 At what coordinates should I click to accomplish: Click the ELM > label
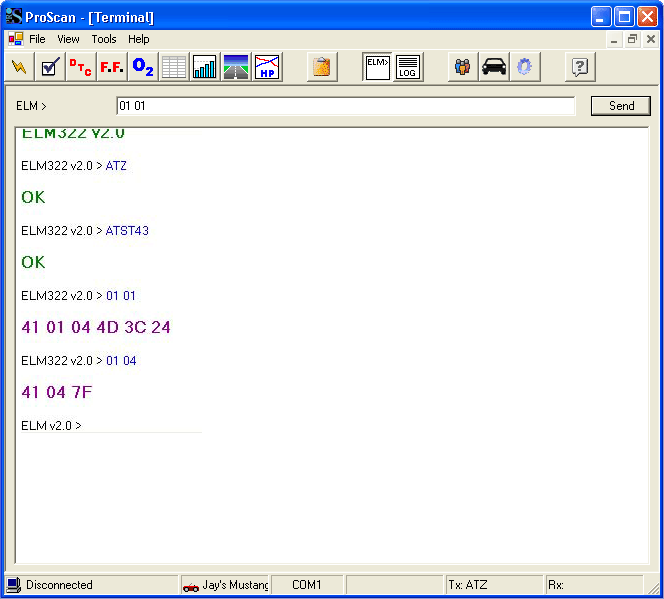click(31, 106)
